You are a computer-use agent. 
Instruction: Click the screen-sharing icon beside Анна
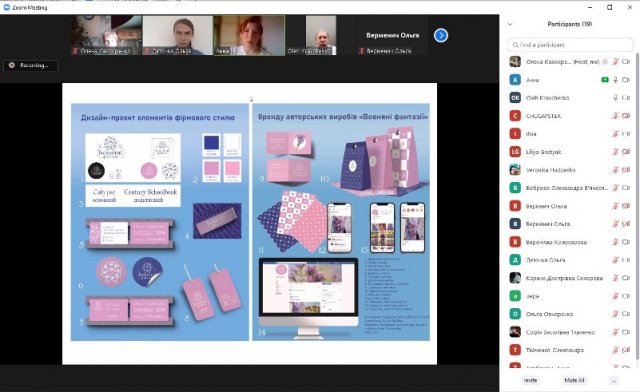coord(605,80)
